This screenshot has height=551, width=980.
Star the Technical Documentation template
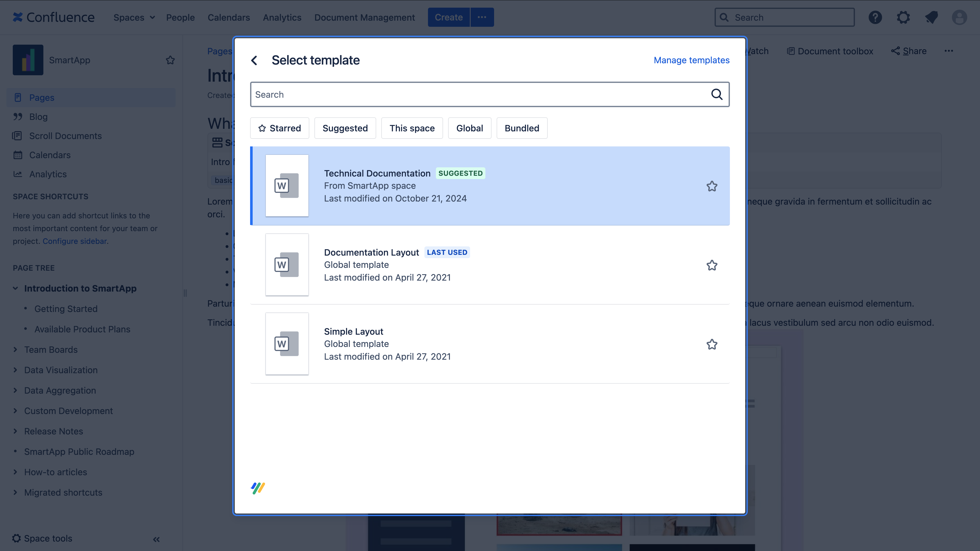[712, 186]
